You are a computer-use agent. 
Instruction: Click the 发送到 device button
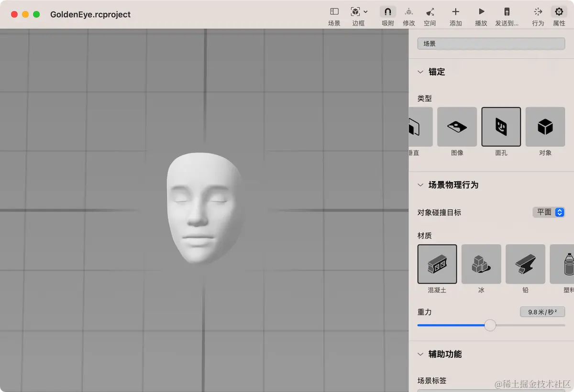(507, 11)
